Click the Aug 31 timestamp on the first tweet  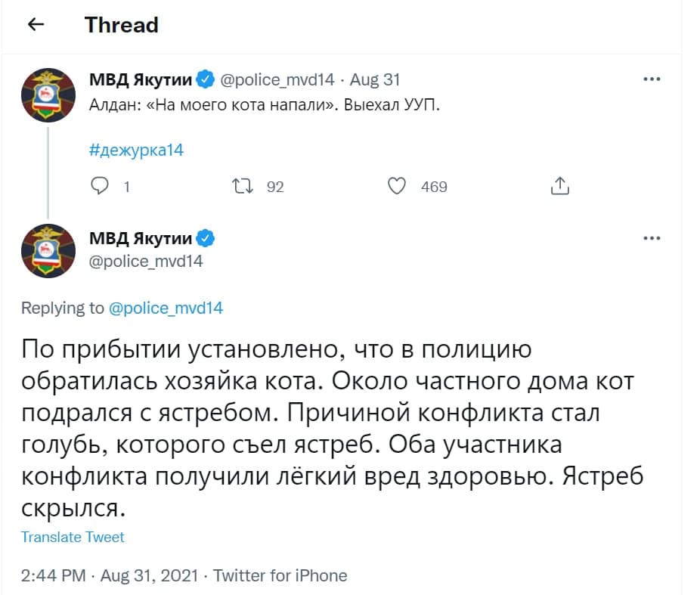pos(375,79)
